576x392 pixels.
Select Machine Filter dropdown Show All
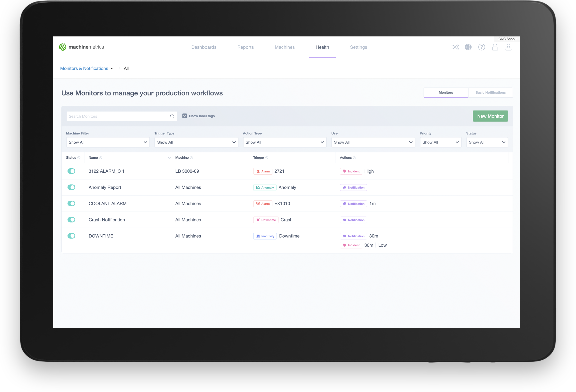[x=107, y=142]
